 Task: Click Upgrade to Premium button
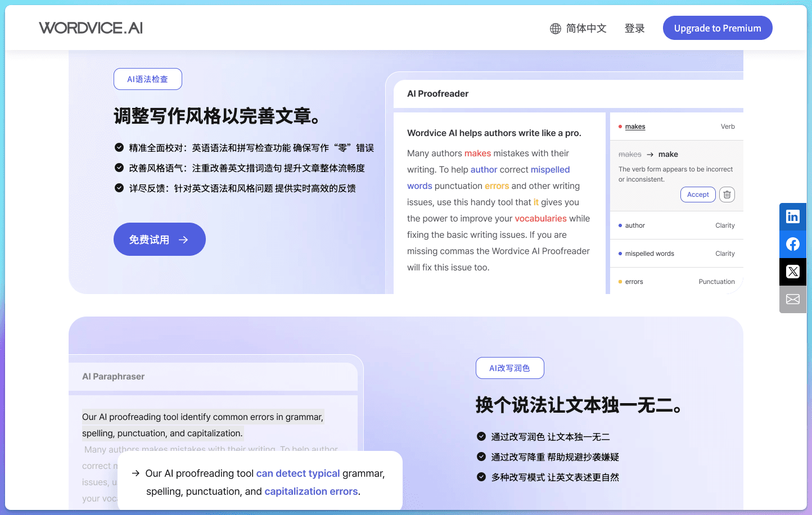[718, 28]
